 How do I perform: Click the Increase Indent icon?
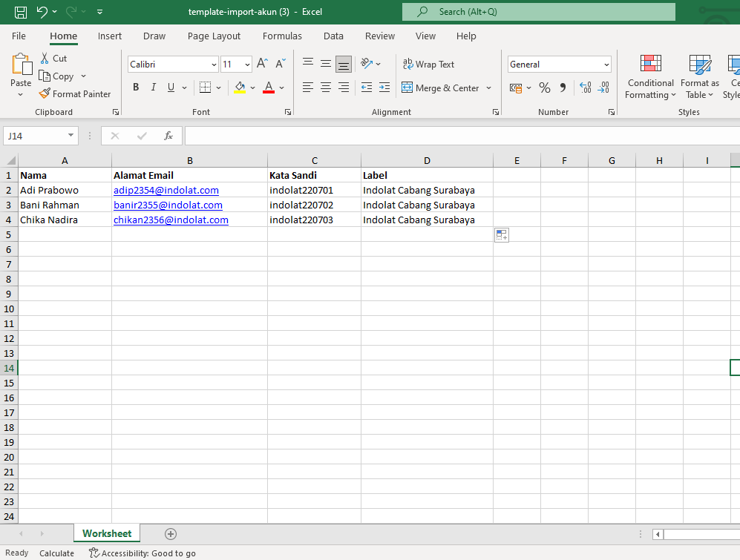tap(384, 88)
